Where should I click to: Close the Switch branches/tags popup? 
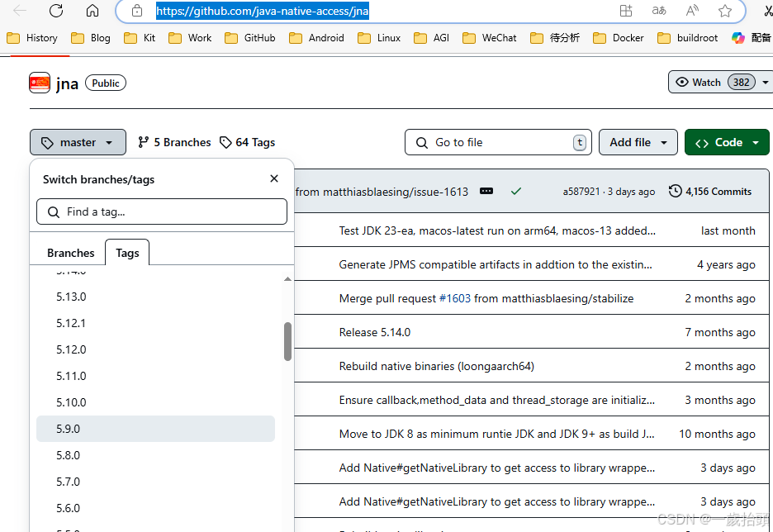pos(274,178)
